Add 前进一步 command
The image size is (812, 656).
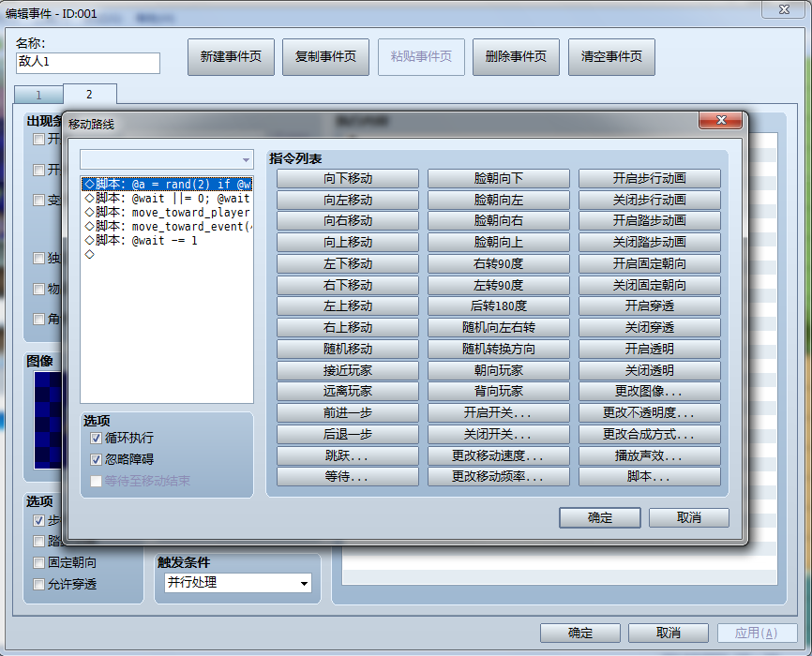[348, 413]
